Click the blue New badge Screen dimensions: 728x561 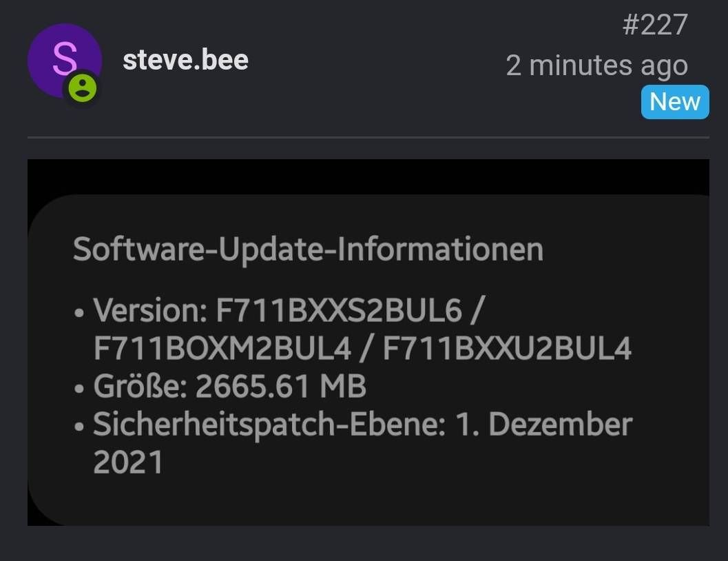[675, 102]
